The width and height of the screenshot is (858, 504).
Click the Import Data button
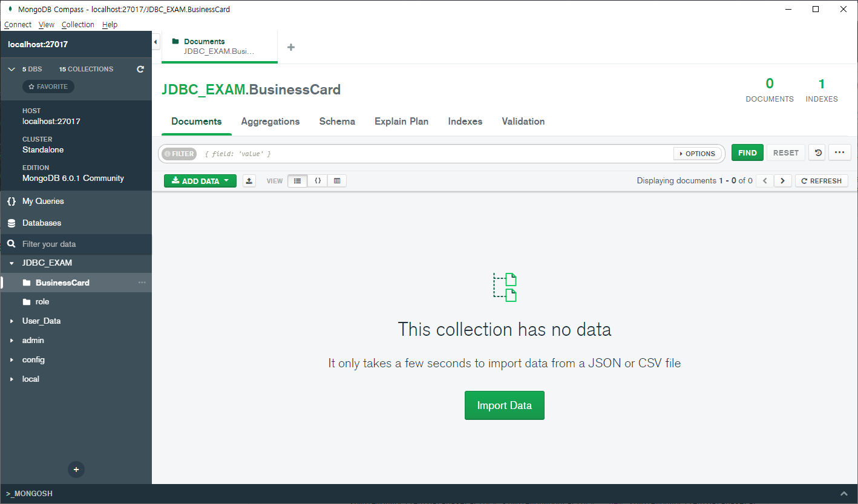click(x=505, y=405)
